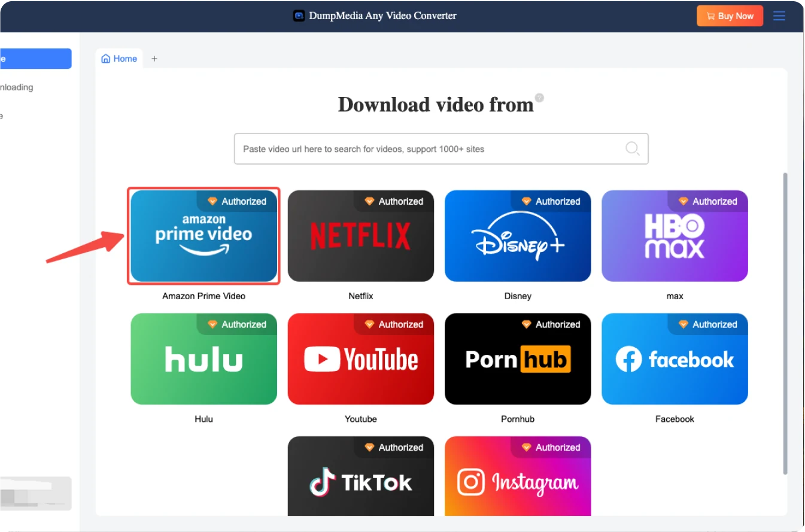Click the "Youtube" caption text
This screenshot has width=805, height=532.
coord(361,419)
